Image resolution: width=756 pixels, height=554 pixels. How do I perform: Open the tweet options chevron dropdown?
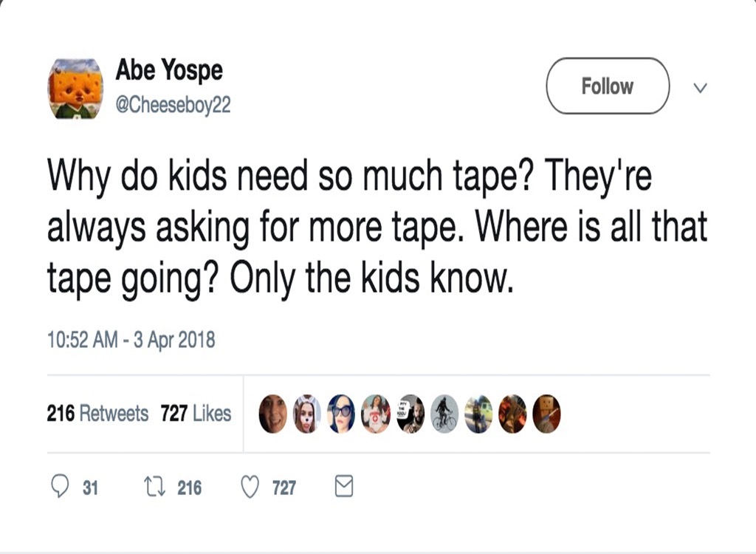[x=698, y=87]
